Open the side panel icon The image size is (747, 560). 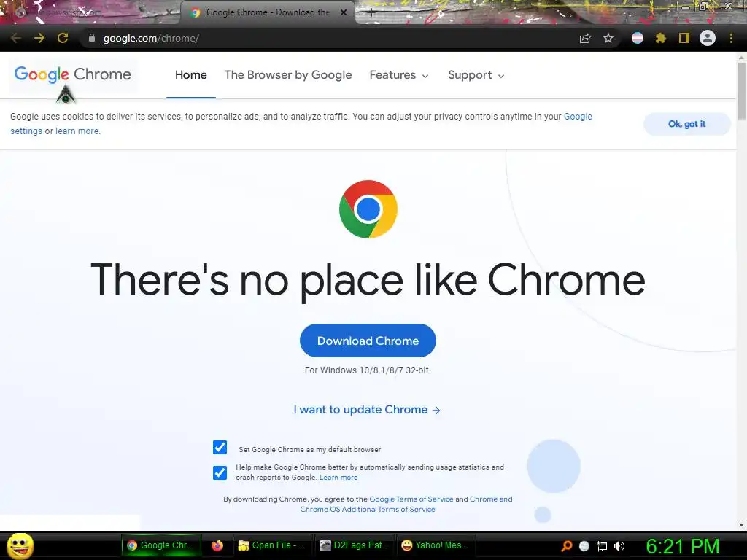[x=684, y=38]
